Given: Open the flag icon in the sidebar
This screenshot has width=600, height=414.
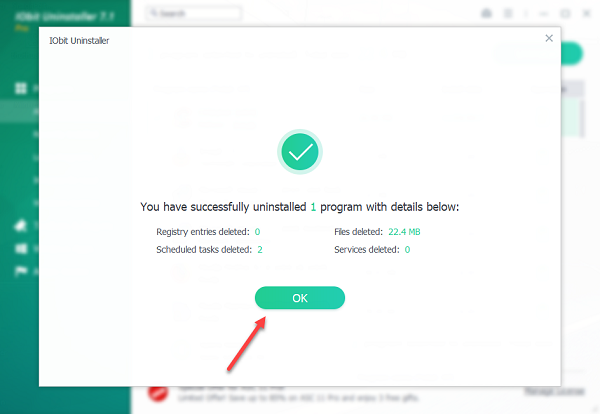Looking at the screenshot, I should point(20,270).
